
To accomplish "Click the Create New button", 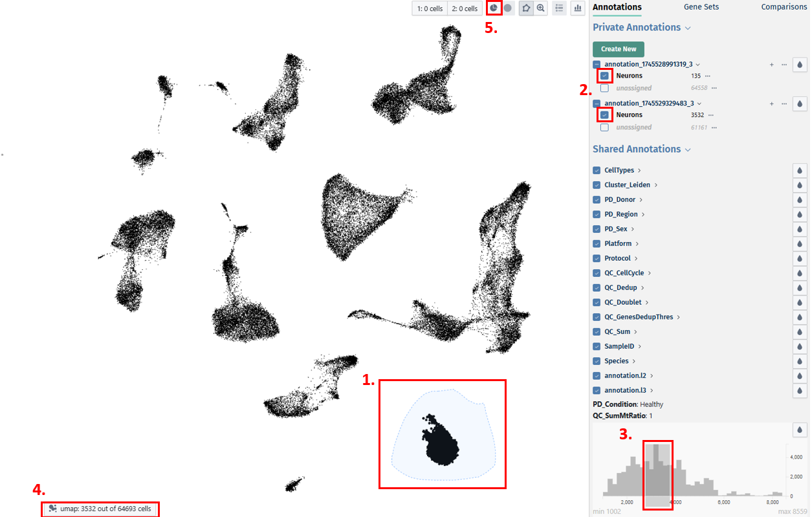I will (619, 49).
